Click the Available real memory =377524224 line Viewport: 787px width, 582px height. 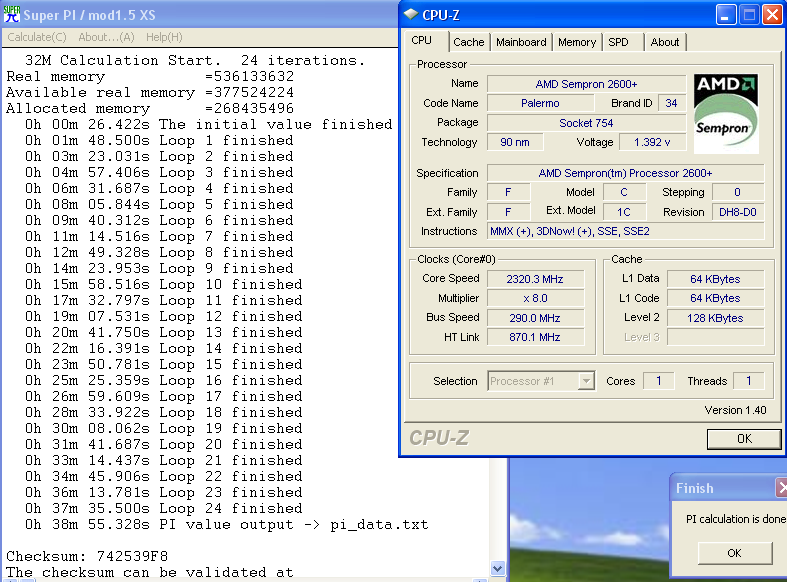coord(150,92)
